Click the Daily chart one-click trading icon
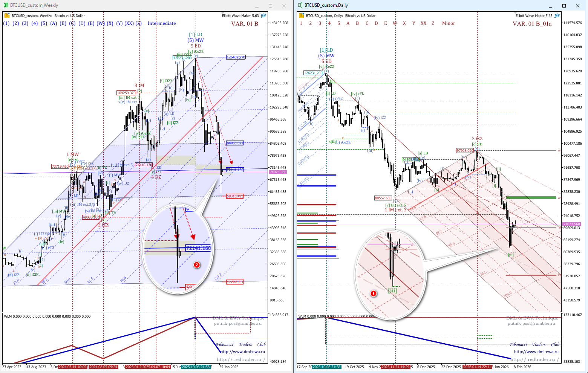The image size is (588, 373). tap(301, 16)
